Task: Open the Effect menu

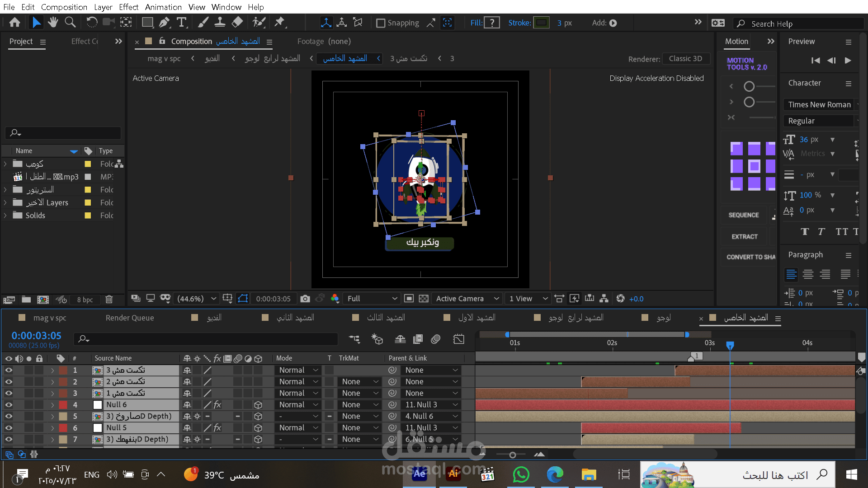Action: coord(128,7)
